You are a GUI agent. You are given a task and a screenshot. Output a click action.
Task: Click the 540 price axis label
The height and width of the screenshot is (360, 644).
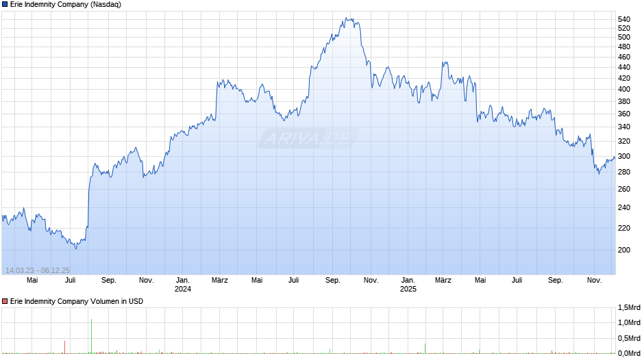624,19
